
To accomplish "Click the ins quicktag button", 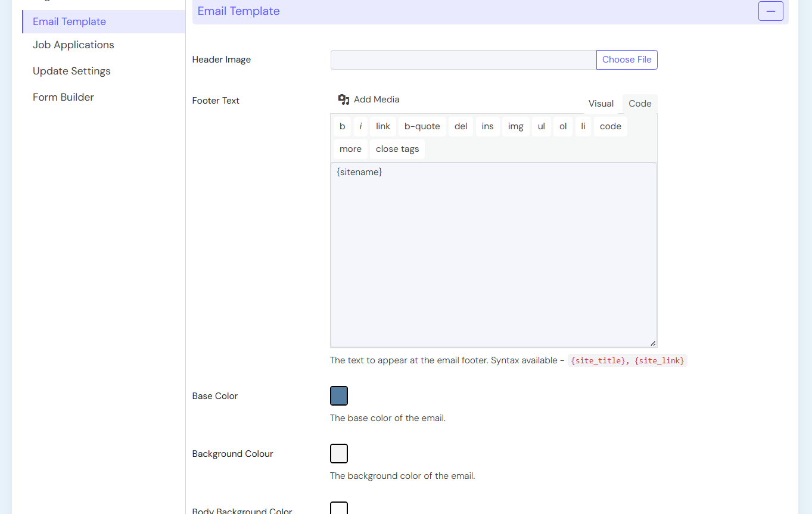I will point(487,126).
